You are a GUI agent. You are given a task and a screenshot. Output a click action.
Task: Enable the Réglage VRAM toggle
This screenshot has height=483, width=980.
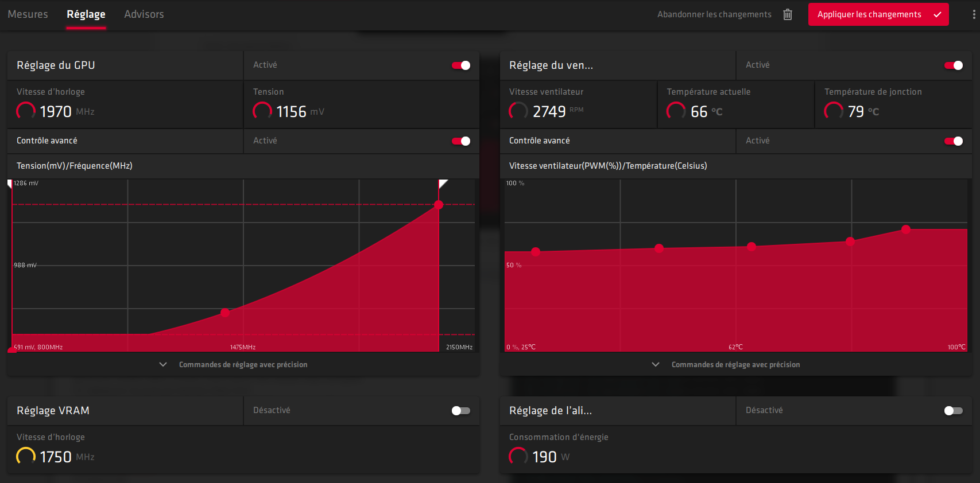point(461,411)
